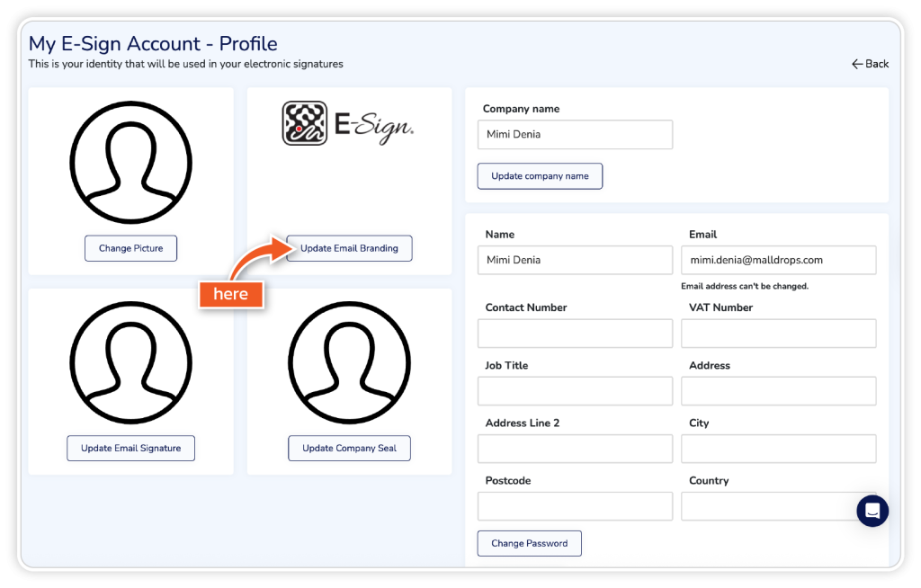Select the Postcode input field
Image resolution: width=921 pixels, height=588 pixels.
[575, 506]
